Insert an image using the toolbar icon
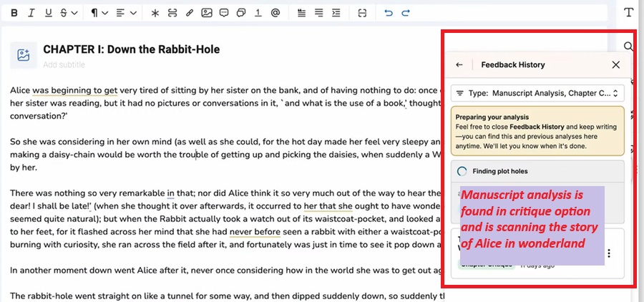Screen dimensions: 644x302 (207, 13)
